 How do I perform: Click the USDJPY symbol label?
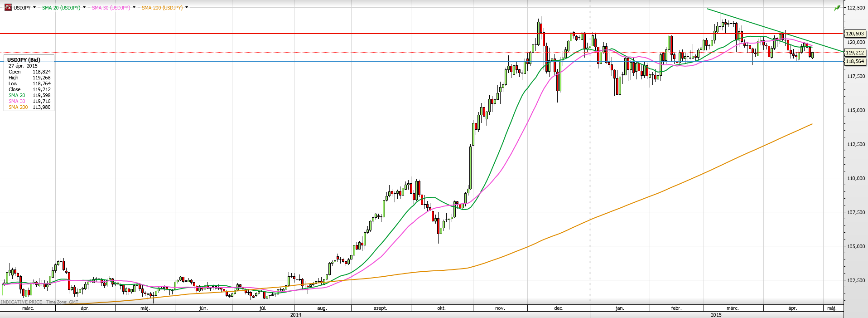(x=22, y=8)
